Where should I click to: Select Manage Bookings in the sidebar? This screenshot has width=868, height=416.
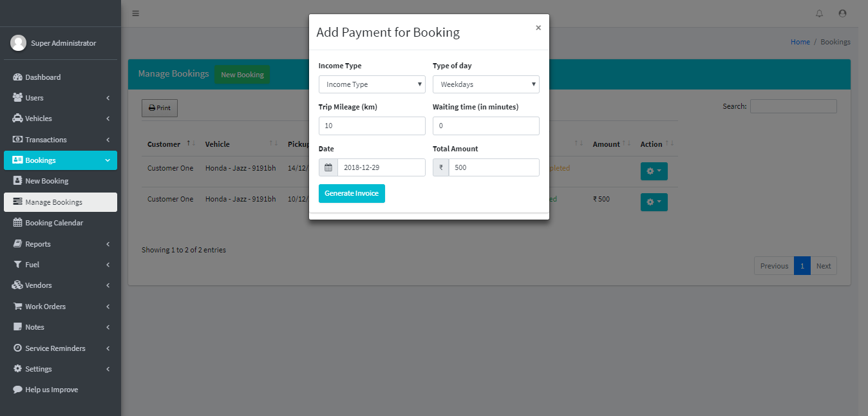[54, 202]
